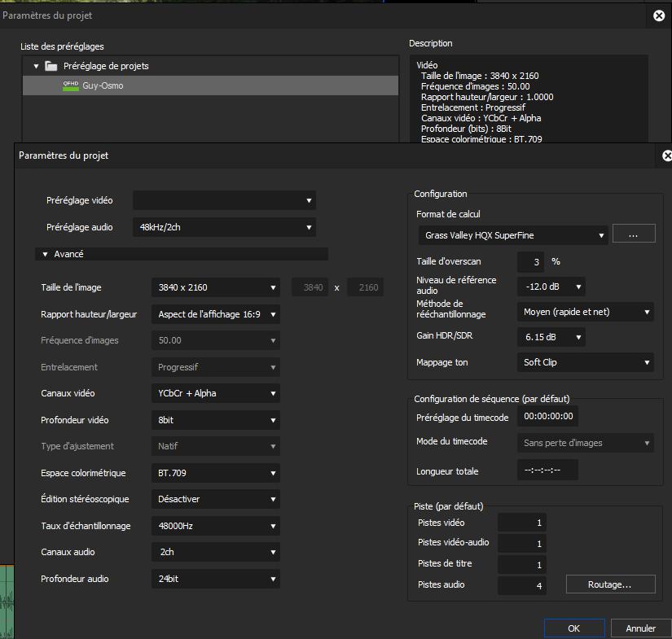The height and width of the screenshot is (639, 672).
Task: Cancel the dialog with Annuler
Action: click(x=640, y=628)
